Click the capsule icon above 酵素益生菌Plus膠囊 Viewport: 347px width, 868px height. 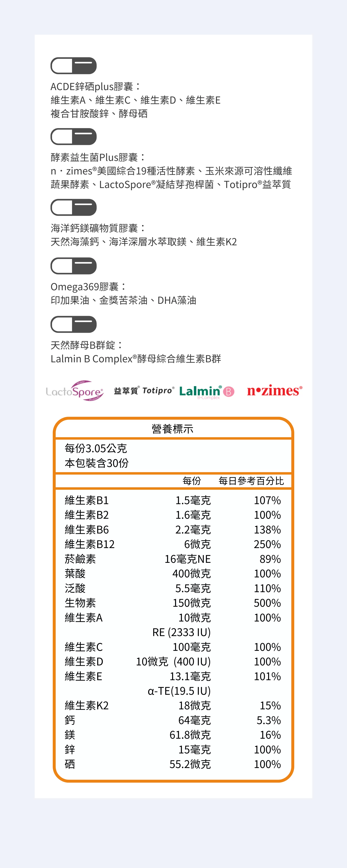pyautogui.click(x=73, y=136)
